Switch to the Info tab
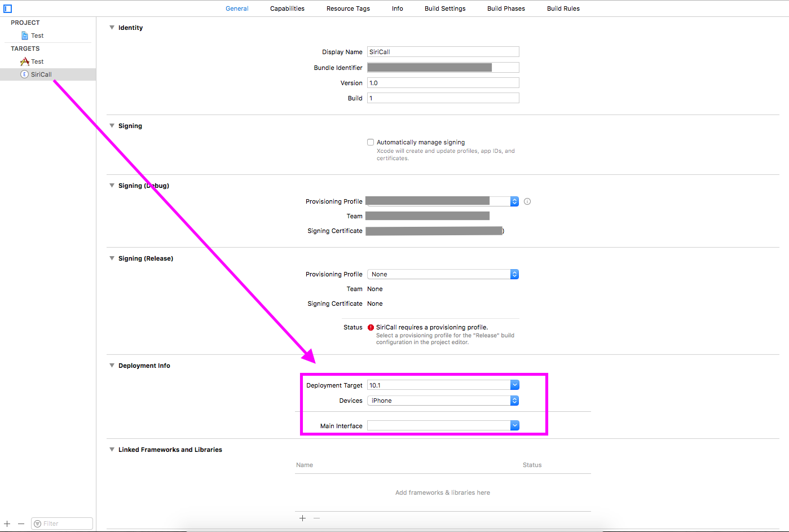The height and width of the screenshot is (532, 789). pyautogui.click(x=398, y=8)
